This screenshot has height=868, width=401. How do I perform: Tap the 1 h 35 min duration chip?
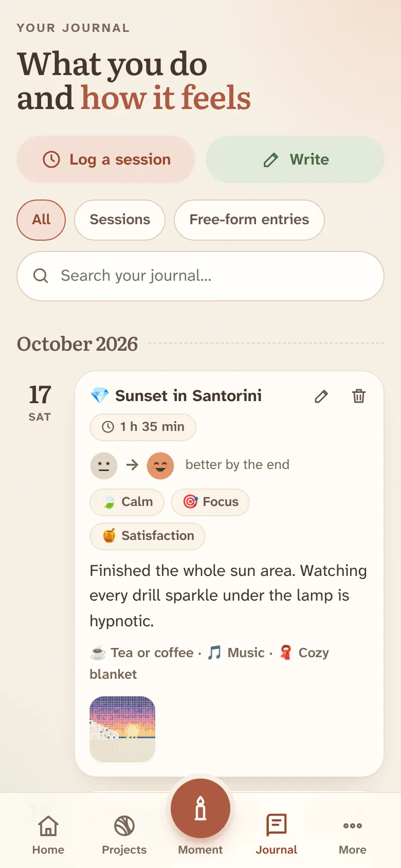click(143, 427)
